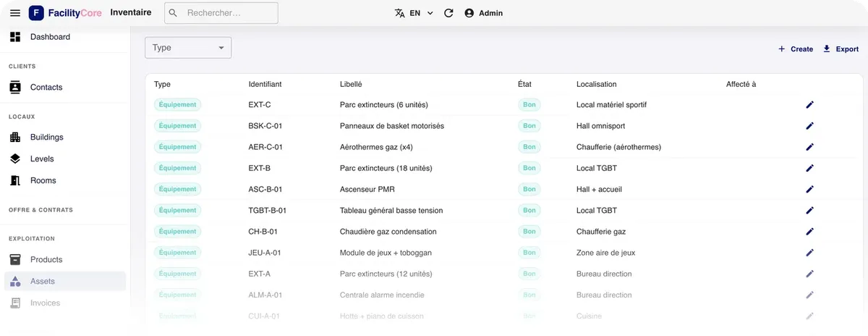Click the 'Ascenseur PMR' cell
Image resolution: width=868 pixels, height=336 pixels.
(369, 189)
